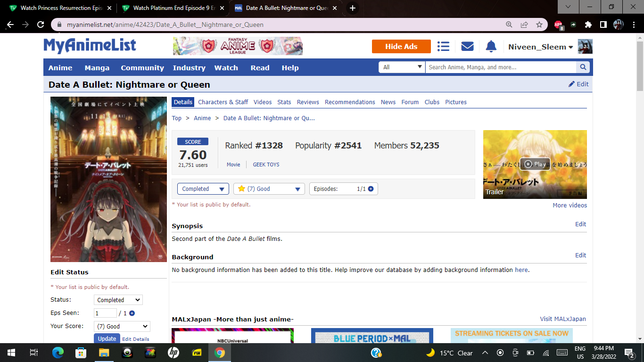
Task: Click the Eps Seen input field
Action: coord(105,313)
